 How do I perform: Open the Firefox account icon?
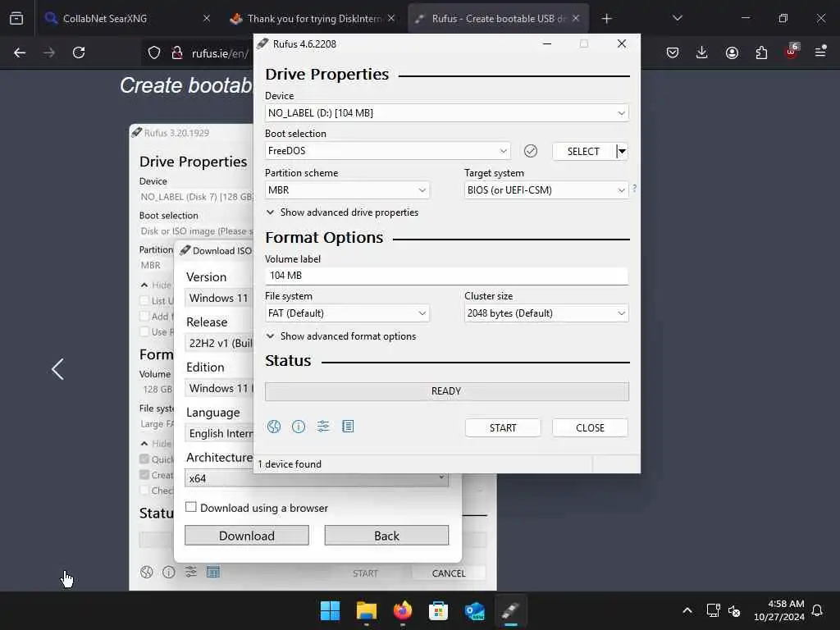click(732, 52)
